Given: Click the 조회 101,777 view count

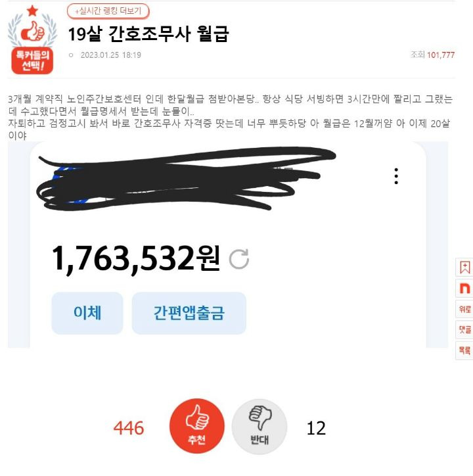Looking at the screenshot, I should coord(432,55).
